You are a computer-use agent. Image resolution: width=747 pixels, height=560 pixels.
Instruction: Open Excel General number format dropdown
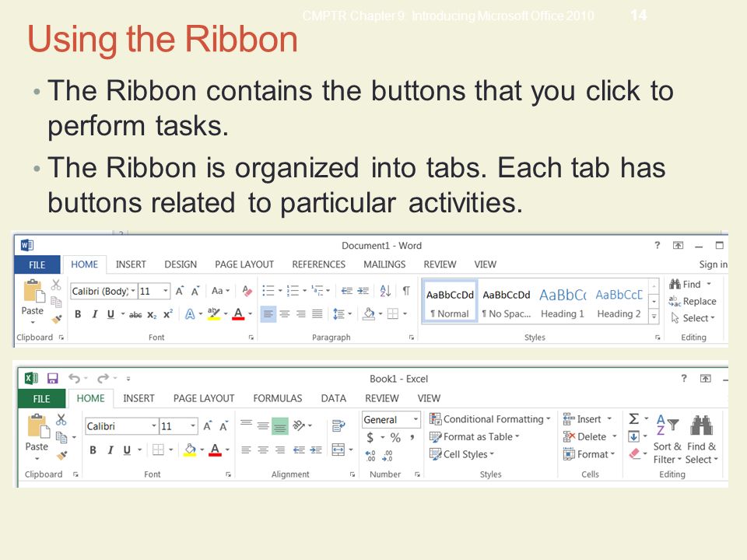(x=416, y=419)
